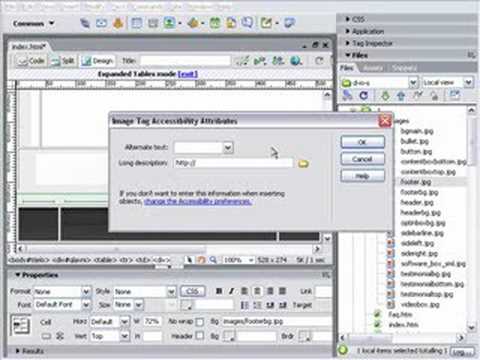
Task: Click the Named Anchor insert icon
Action: pos(118,23)
